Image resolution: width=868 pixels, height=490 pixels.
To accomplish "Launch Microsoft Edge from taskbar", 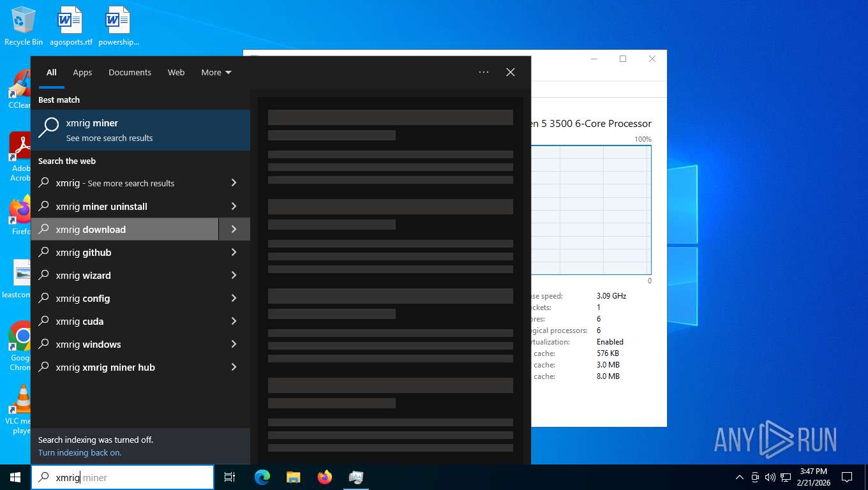I will [262, 477].
